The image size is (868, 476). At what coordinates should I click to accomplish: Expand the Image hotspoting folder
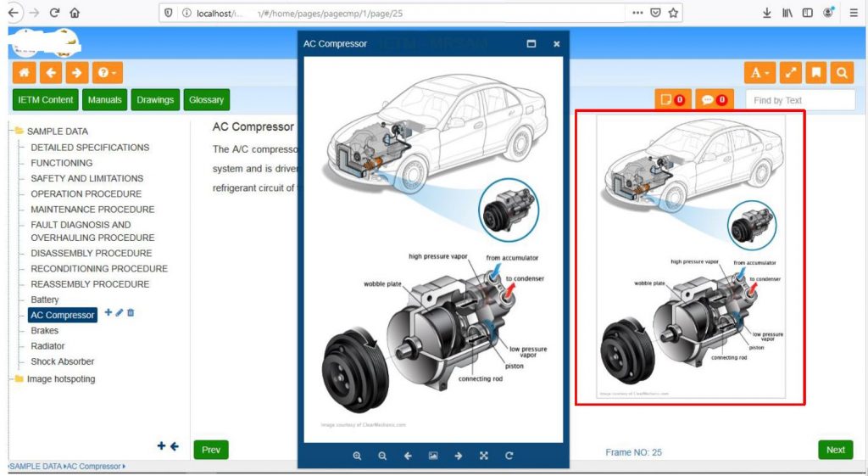tap(19, 379)
